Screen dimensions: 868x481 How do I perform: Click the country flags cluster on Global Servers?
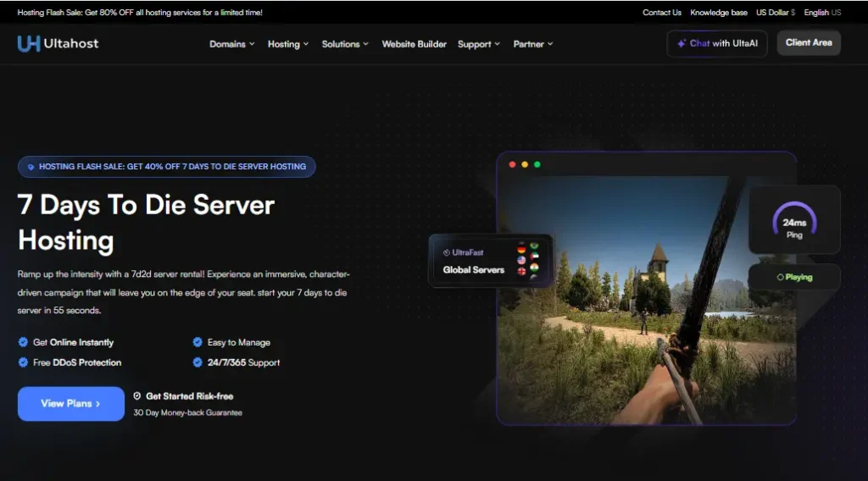pos(528,260)
